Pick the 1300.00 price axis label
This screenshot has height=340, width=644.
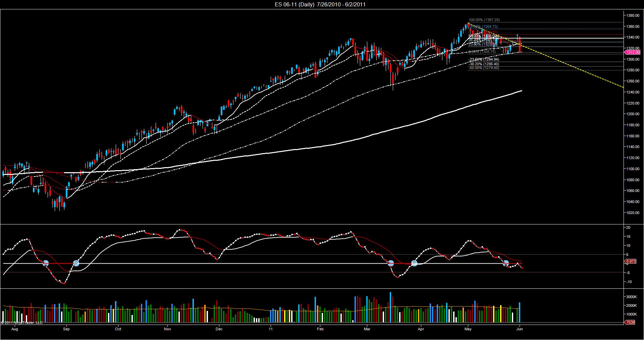click(x=632, y=59)
